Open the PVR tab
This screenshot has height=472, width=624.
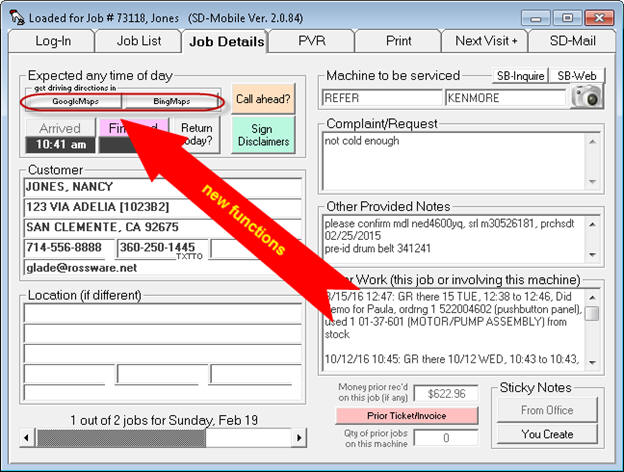click(x=311, y=41)
